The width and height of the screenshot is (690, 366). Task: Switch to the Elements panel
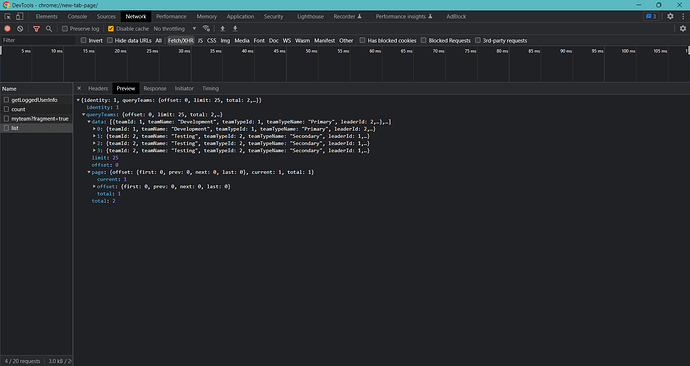pyautogui.click(x=47, y=16)
